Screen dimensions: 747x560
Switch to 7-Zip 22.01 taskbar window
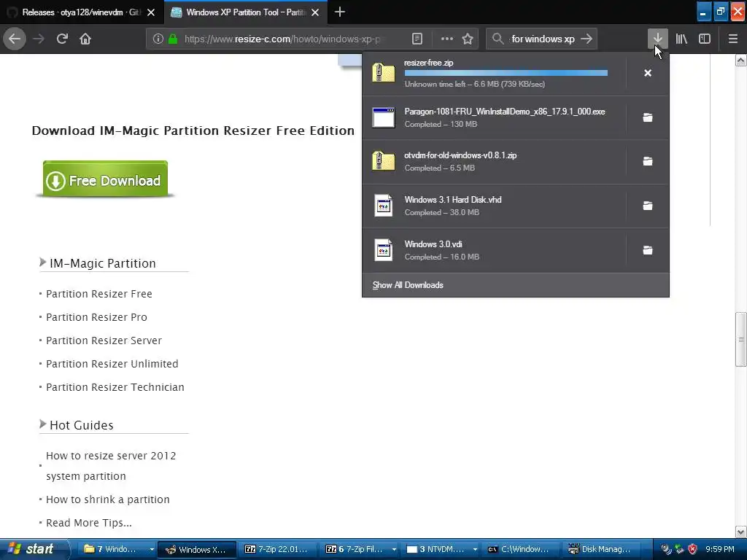[276, 550]
